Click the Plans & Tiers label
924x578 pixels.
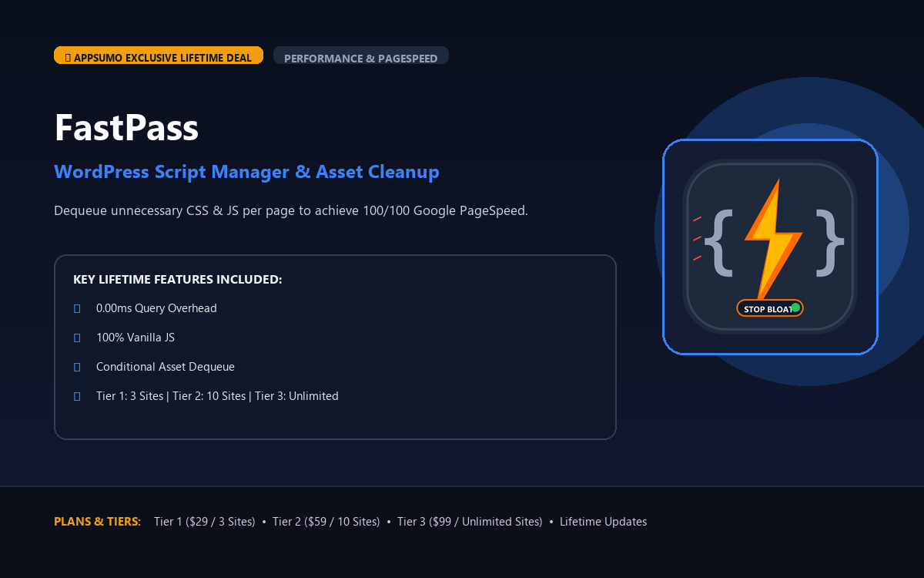click(x=97, y=522)
